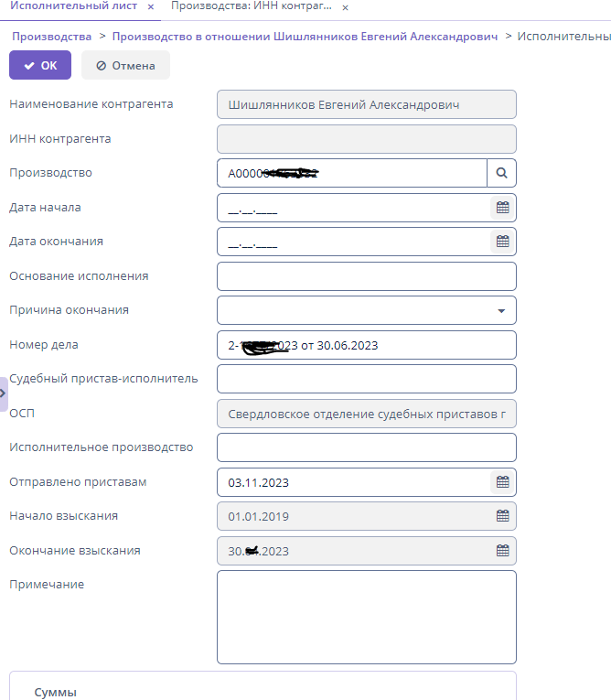Open calendar for Дата окончания field
This screenshot has width=611, height=700.
(502, 242)
